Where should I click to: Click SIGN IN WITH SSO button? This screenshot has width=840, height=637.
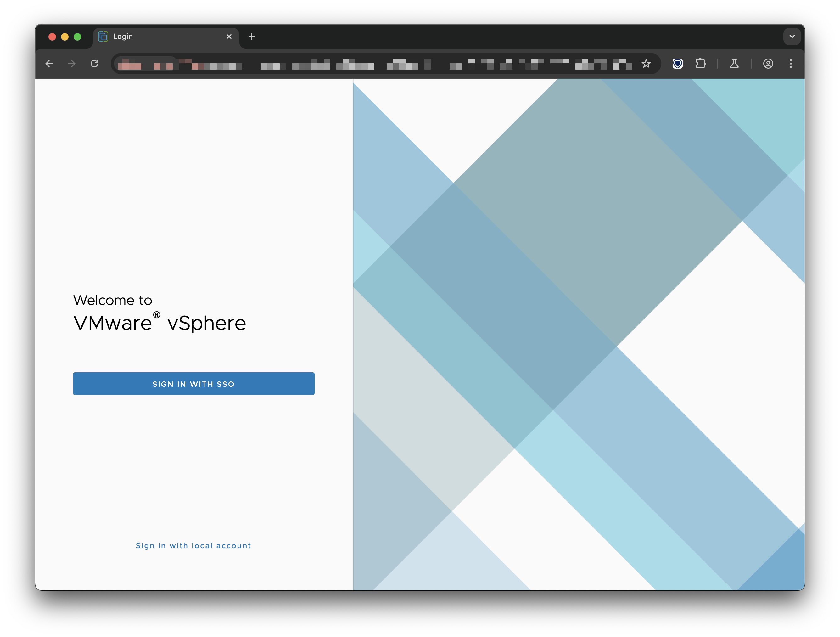[x=193, y=384]
